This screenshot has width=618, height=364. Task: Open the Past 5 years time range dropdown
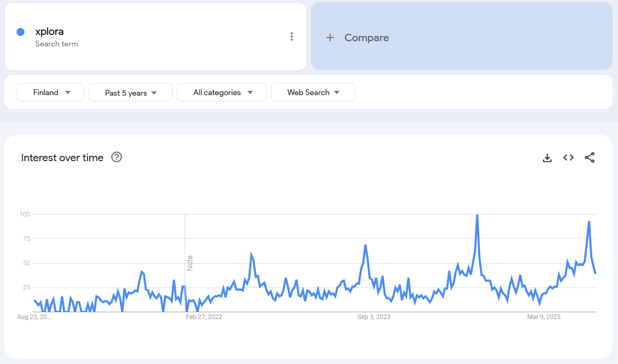(x=130, y=92)
